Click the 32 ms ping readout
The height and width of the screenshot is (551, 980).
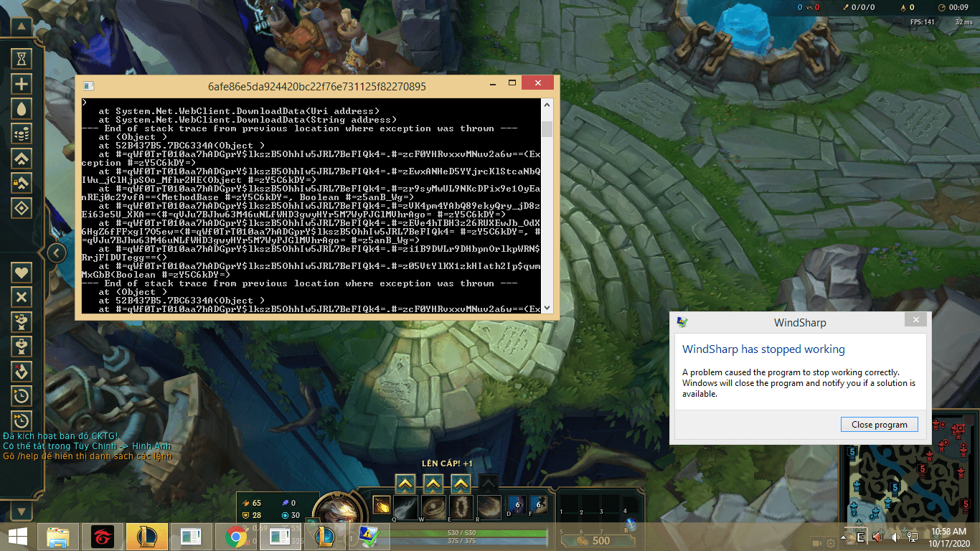[963, 22]
